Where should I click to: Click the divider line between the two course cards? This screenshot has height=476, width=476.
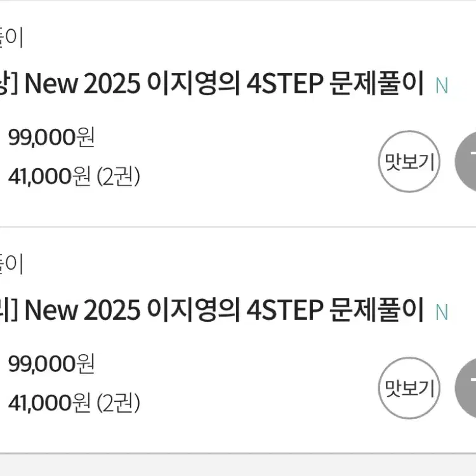238,227
